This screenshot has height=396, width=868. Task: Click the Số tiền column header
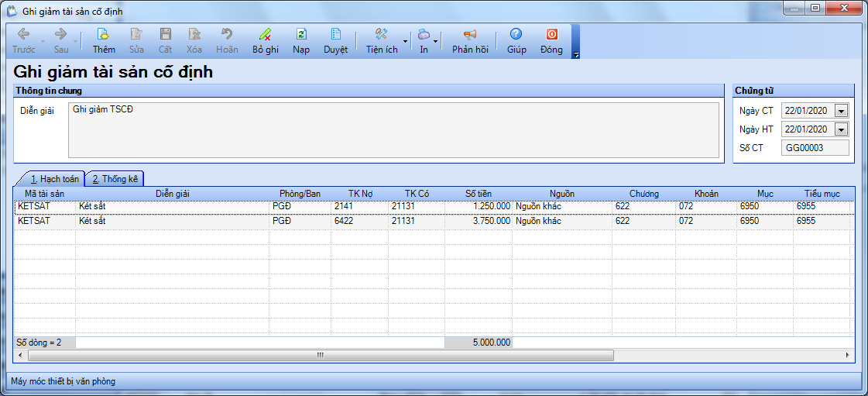(x=478, y=193)
